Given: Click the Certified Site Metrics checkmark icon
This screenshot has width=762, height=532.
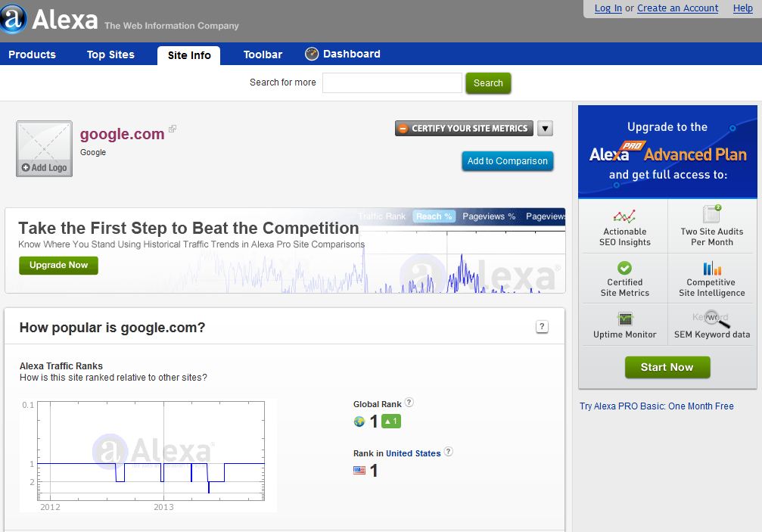Looking at the screenshot, I should (624, 268).
